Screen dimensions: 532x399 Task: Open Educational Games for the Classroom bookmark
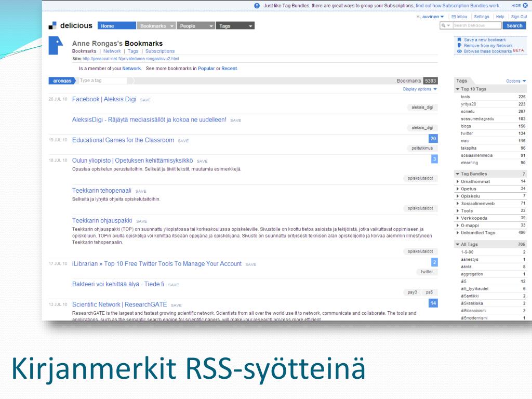(x=123, y=140)
